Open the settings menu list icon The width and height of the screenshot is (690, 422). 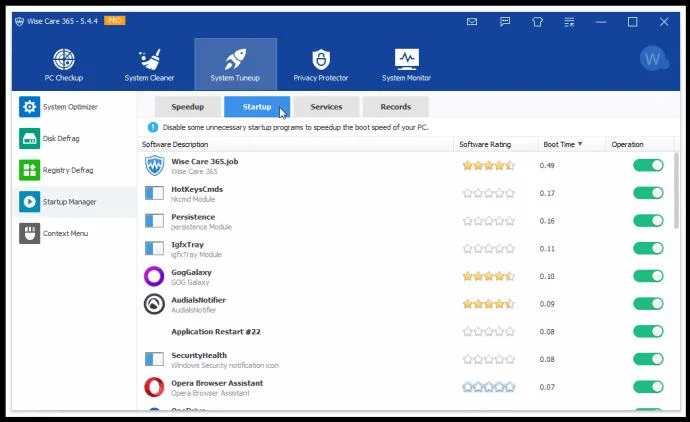pos(569,22)
